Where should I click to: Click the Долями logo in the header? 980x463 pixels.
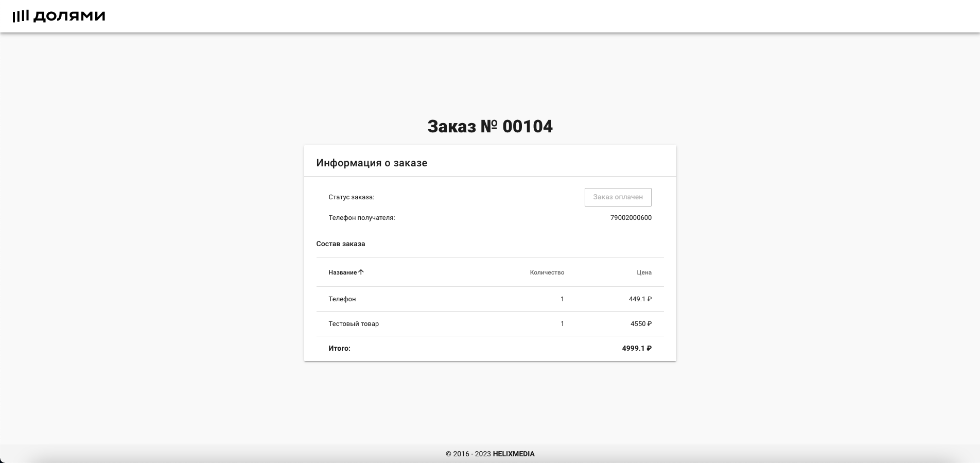coord(59,16)
